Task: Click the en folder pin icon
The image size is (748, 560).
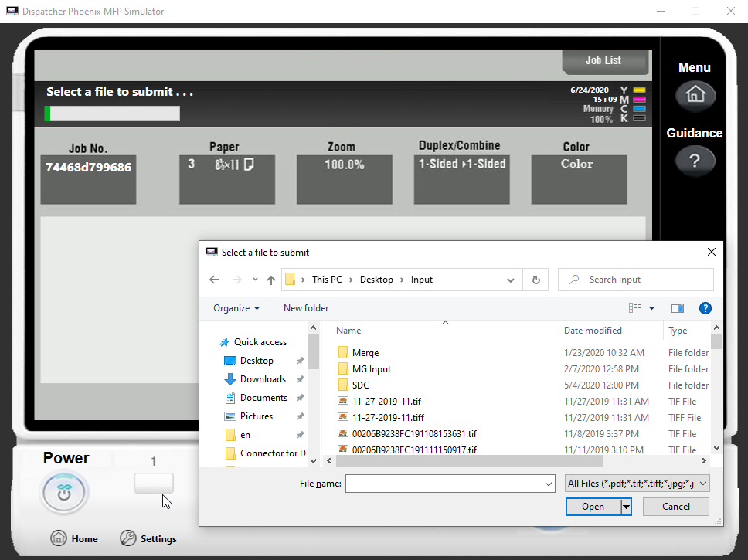Action: coord(300,435)
